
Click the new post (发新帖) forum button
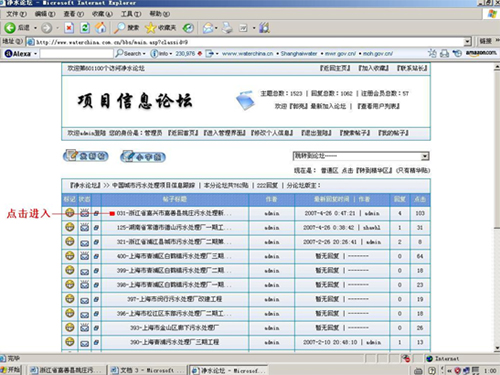pyautogui.click(x=86, y=156)
